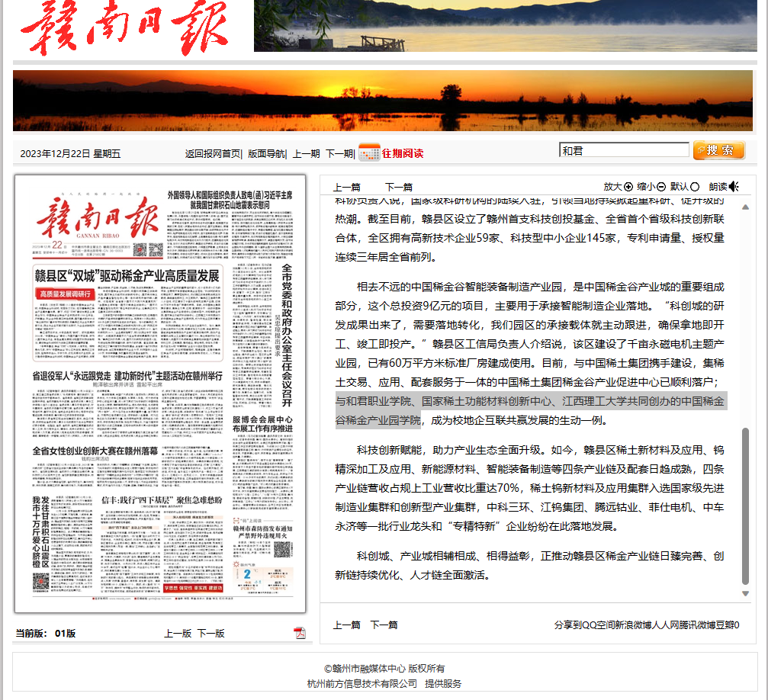Click the calendar icon for past issues
Viewport: 768px width, 700px height.
click(369, 153)
